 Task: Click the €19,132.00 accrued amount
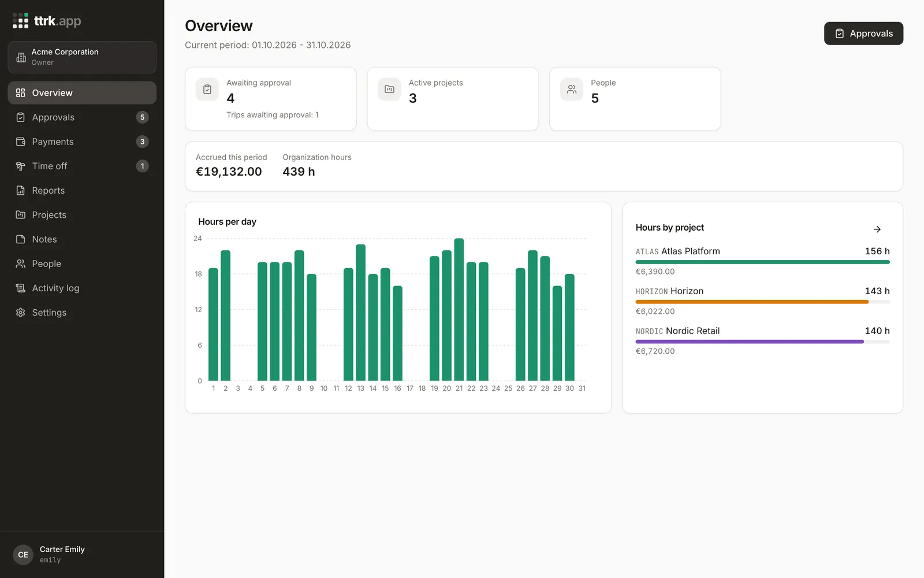229,172
